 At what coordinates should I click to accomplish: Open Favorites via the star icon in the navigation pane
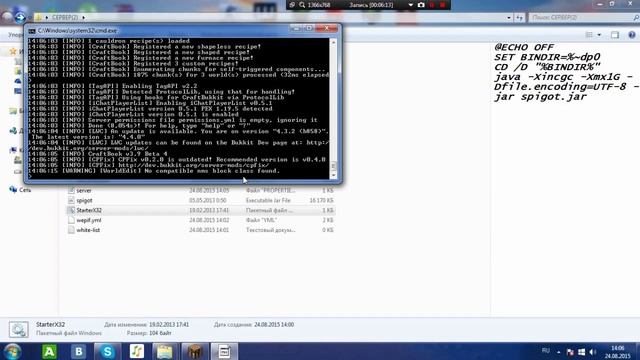coord(13,51)
